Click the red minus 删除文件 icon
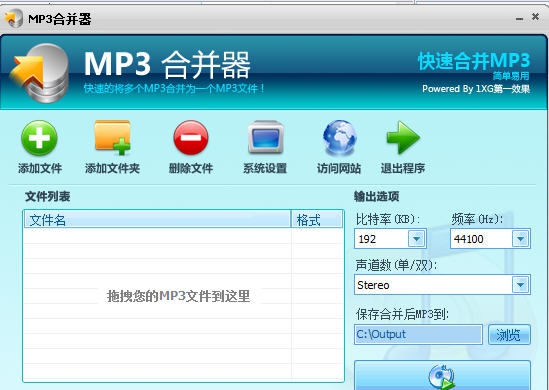The width and height of the screenshot is (549, 390). pos(191,138)
